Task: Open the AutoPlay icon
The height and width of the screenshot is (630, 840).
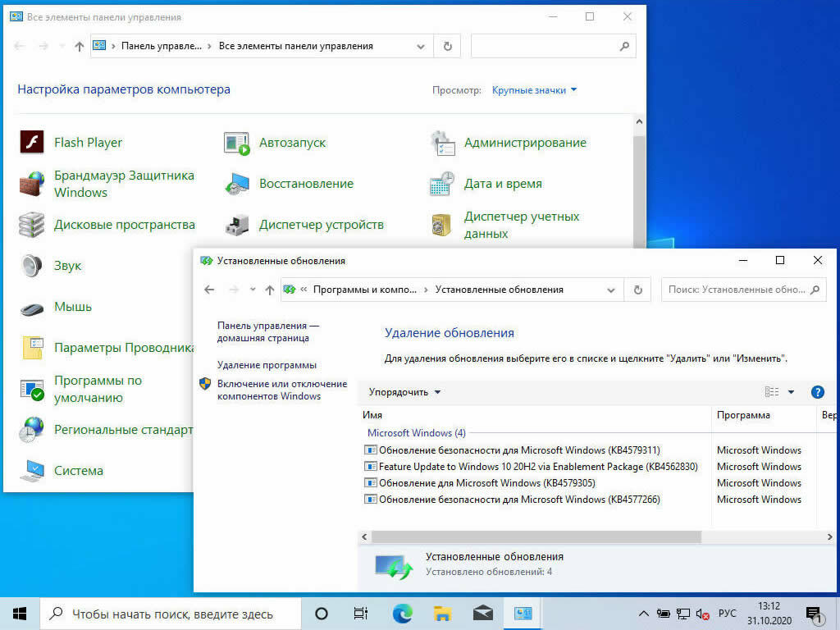Action: 236,143
